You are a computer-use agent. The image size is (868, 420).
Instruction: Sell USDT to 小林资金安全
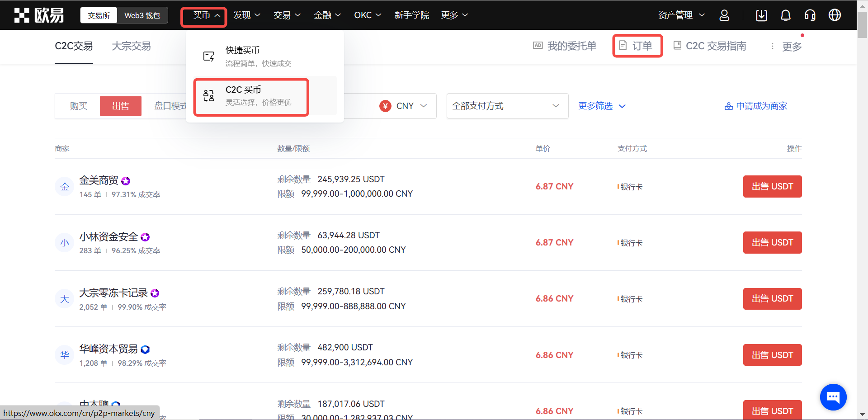pyautogui.click(x=772, y=242)
